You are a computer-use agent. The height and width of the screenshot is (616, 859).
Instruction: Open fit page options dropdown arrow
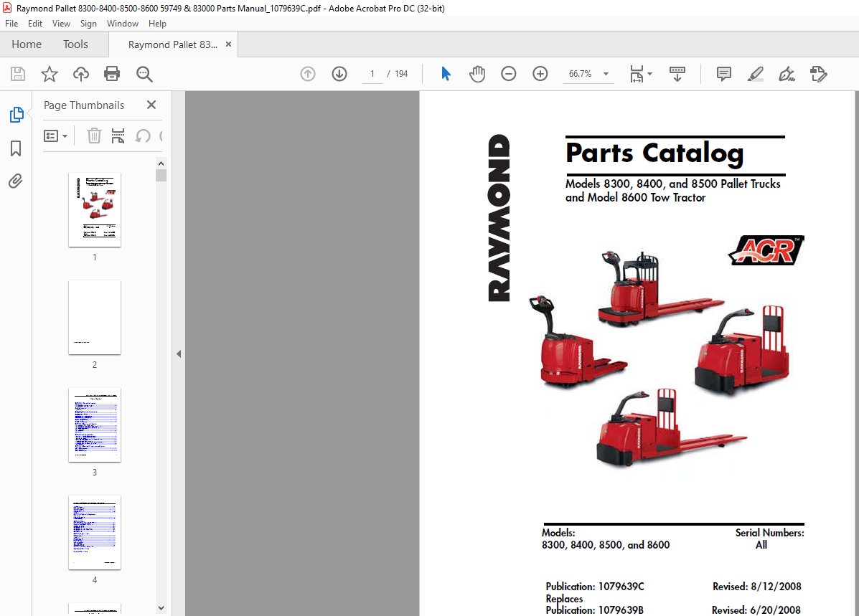click(649, 73)
